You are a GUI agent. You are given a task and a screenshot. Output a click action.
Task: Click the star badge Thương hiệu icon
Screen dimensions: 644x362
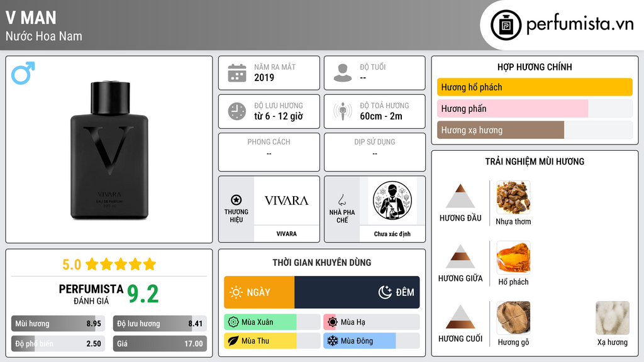[x=236, y=200]
